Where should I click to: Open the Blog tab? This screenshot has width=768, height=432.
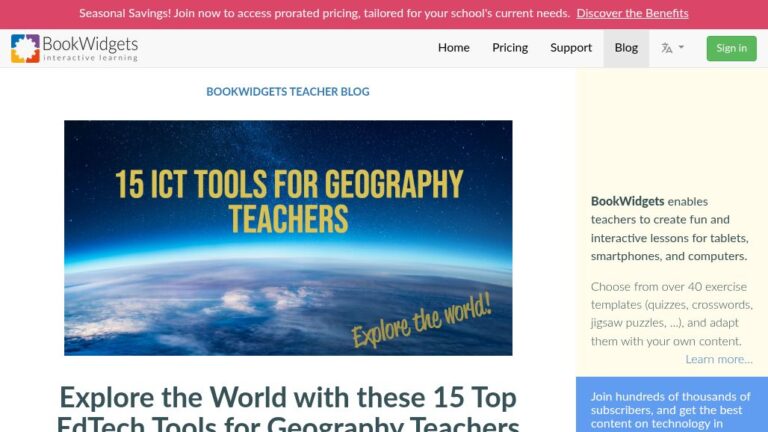(626, 48)
